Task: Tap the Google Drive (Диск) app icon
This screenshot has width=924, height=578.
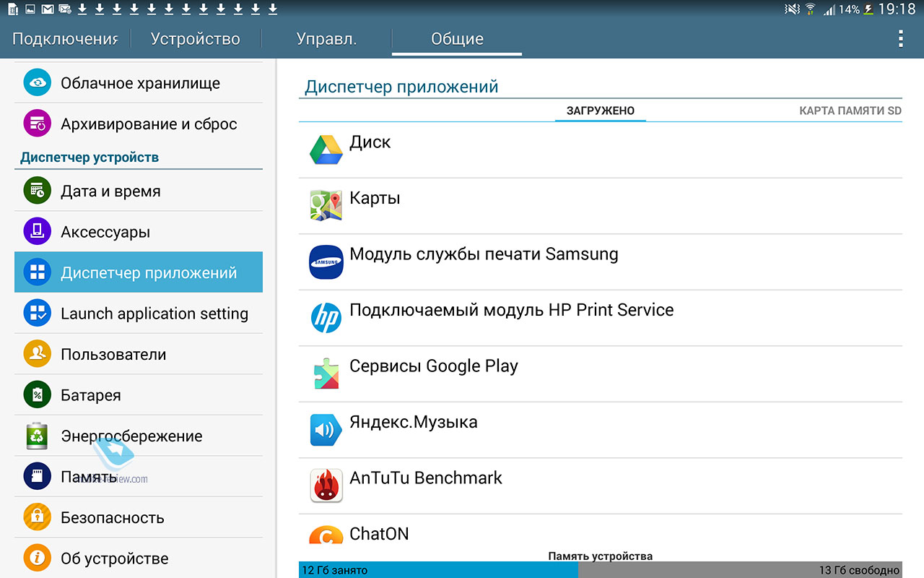Action: (326, 150)
